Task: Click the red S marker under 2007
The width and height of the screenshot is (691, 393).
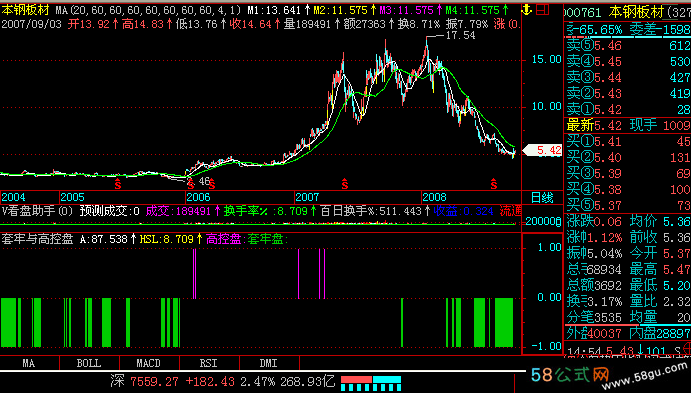Action: coord(345,184)
